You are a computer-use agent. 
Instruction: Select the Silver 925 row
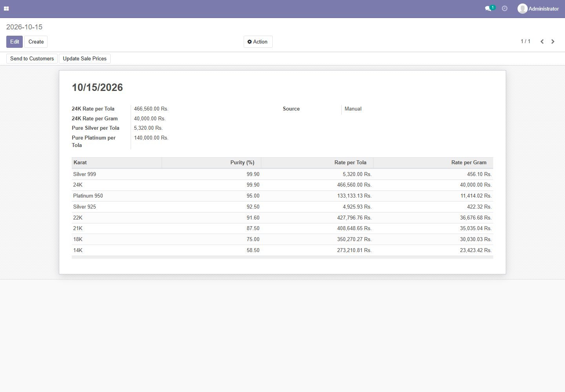click(282, 207)
